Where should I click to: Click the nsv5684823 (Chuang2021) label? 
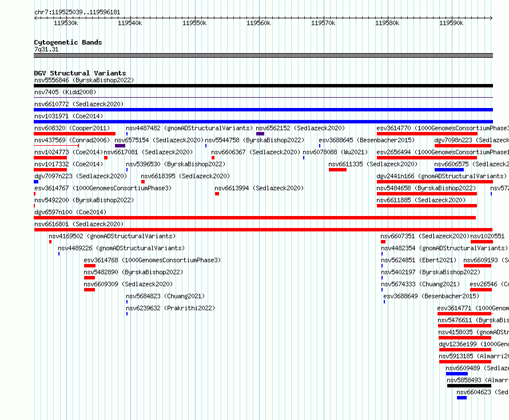165,296
